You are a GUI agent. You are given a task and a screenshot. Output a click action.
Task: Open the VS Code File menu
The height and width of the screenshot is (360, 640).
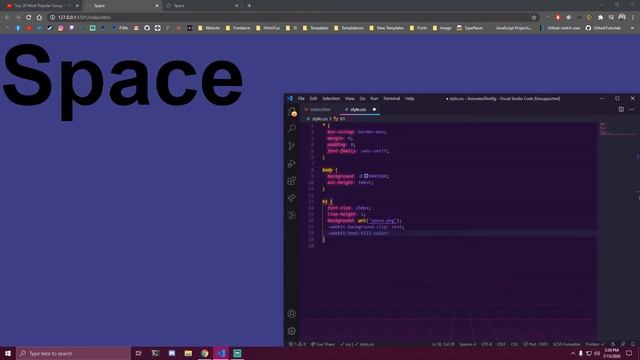tap(301, 99)
